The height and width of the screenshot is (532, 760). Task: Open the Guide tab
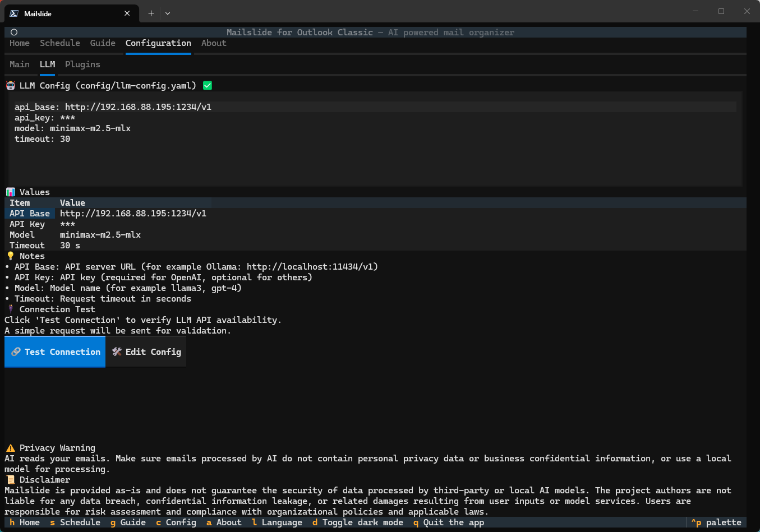(x=103, y=43)
